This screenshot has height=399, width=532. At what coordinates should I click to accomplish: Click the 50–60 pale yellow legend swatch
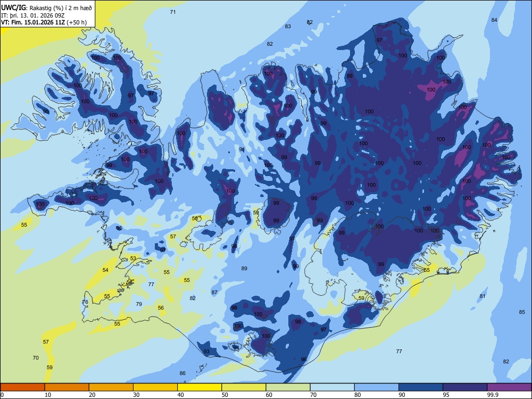coord(244,387)
